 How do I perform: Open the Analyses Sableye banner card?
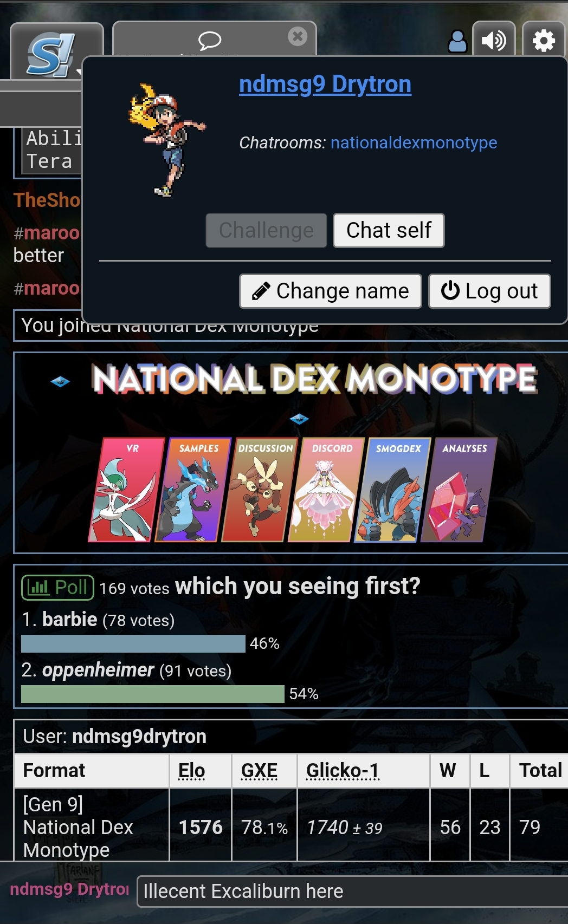pyautogui.click(x=459, y=490)
